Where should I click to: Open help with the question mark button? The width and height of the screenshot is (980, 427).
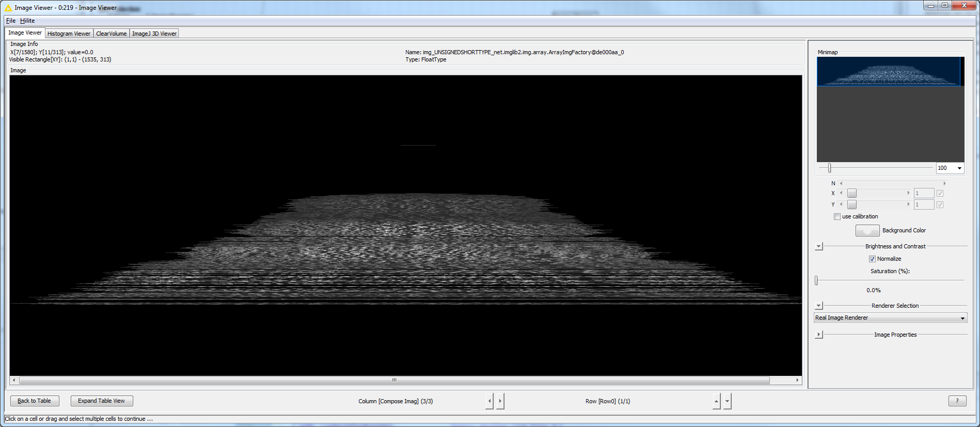click(x=957, y=401)
